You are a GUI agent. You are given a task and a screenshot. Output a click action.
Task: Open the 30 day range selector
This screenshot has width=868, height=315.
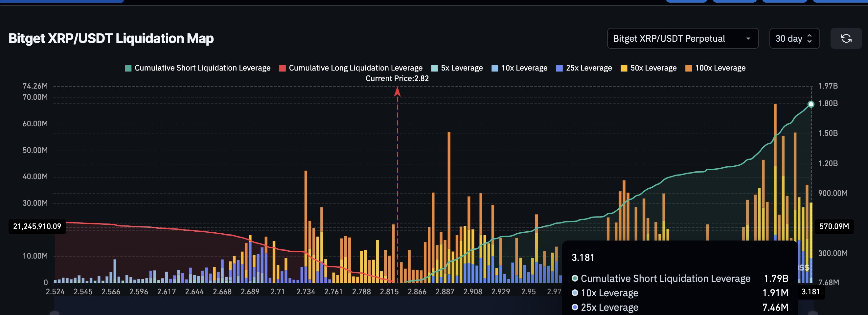point(794,38)
